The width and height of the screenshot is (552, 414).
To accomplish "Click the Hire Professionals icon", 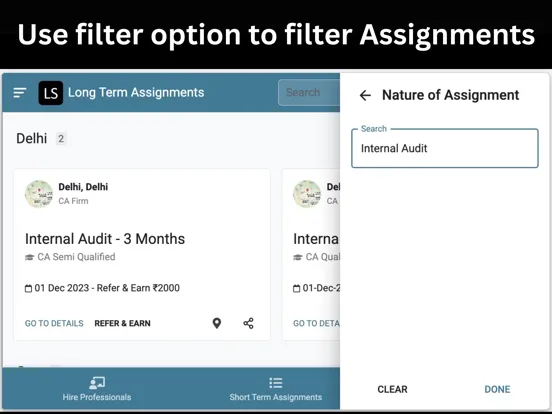I will point(97,383).
